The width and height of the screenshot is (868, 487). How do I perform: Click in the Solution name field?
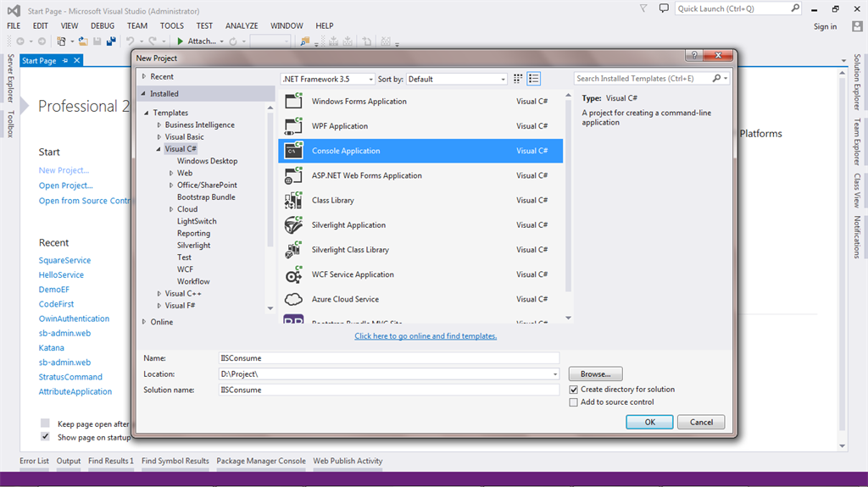[x=389, y=390]
